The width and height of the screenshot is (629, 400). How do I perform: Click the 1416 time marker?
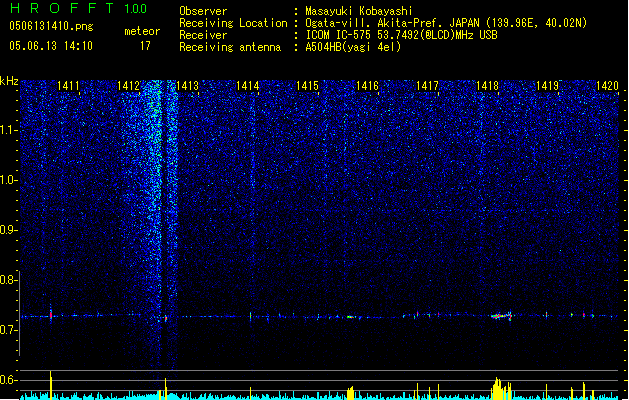click(367, 85)
